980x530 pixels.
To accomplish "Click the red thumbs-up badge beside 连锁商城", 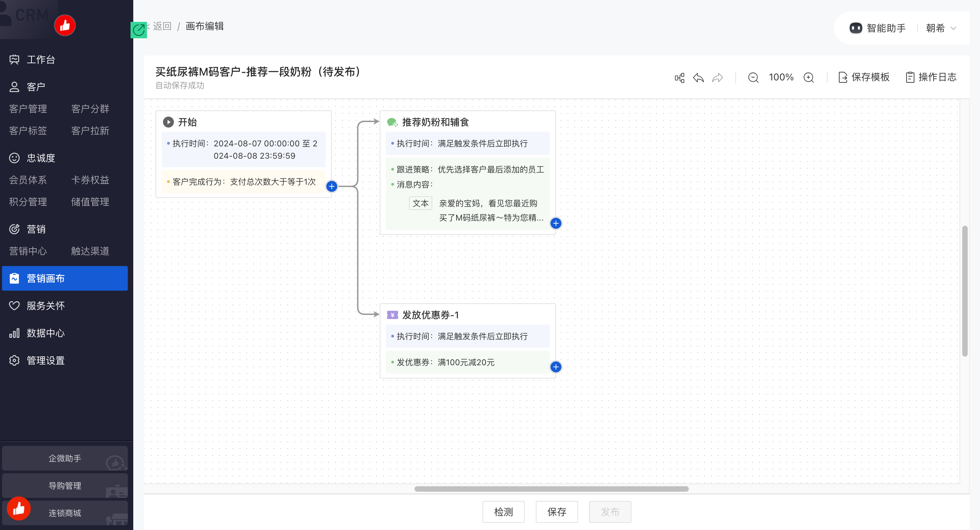I will click(x=18, y=508).
